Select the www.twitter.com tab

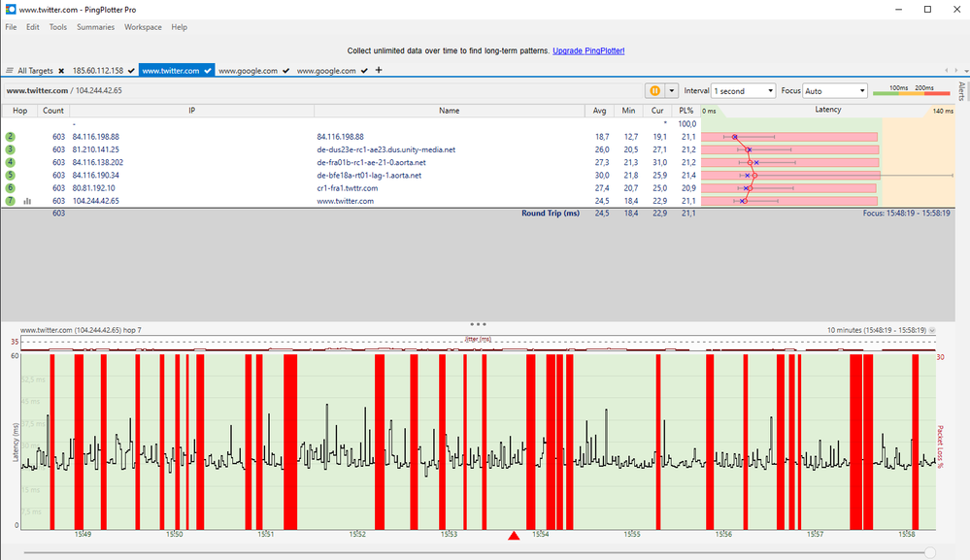[x=171, y=71]
